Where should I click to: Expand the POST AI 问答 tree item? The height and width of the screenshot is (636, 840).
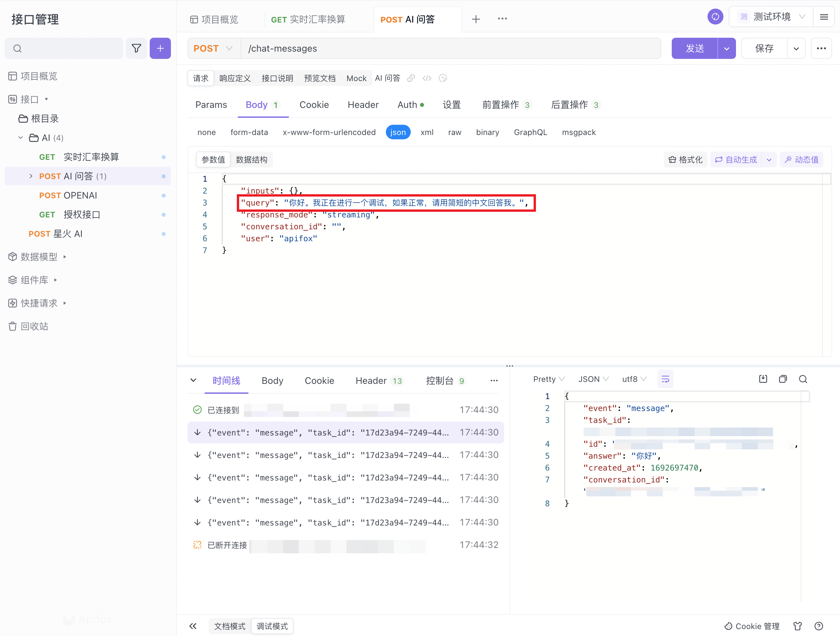[31, 176]
